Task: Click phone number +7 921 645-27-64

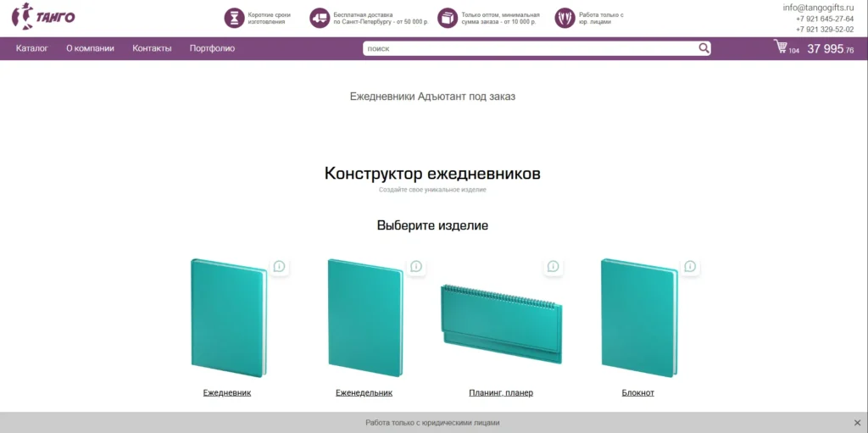Action: pyautogui.click(x=825, y=19)
